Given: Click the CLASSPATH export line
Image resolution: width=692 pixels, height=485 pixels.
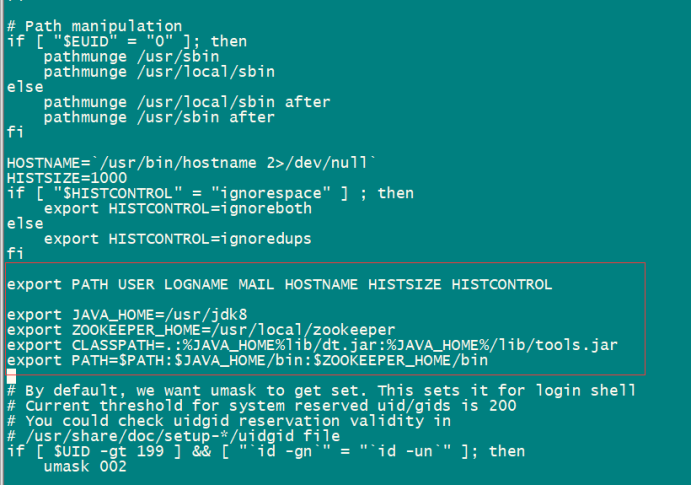Looking at the screenshot, I should [x=312, y=345].
